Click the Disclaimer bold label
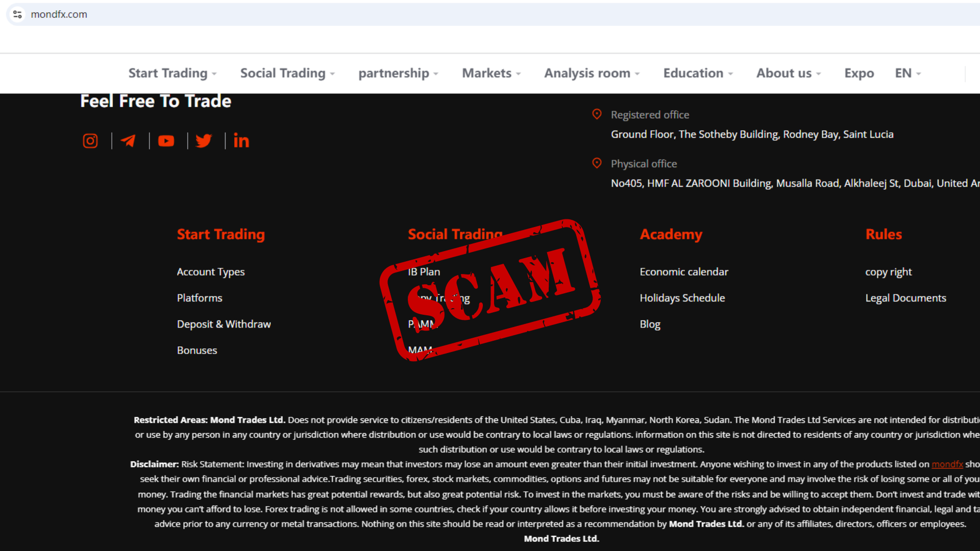Viewport: 980px width, 551px height. click(154, 464)
